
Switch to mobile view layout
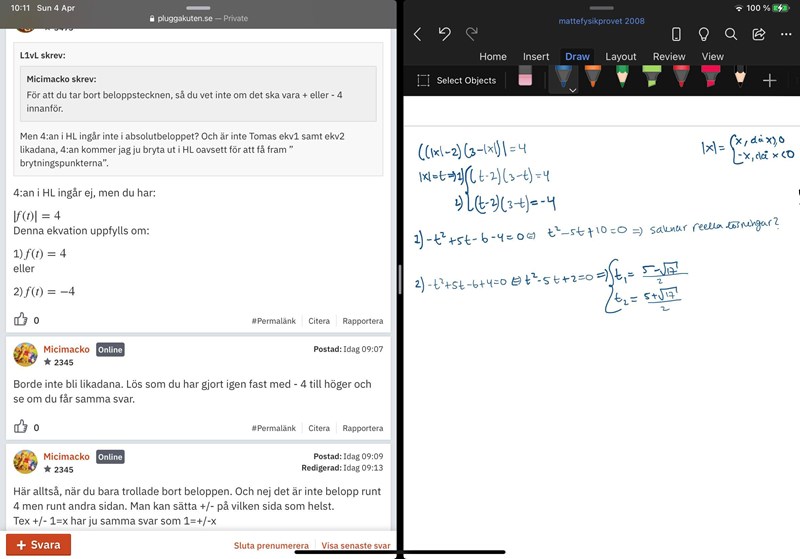(676, 34)
